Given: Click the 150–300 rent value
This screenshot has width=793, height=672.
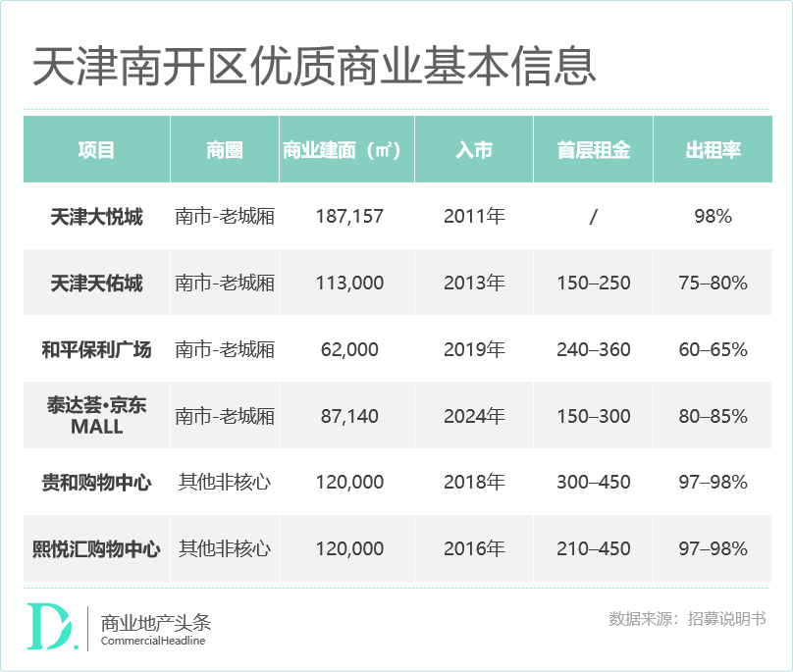Looking at the screenshot, I should (593, 416).
